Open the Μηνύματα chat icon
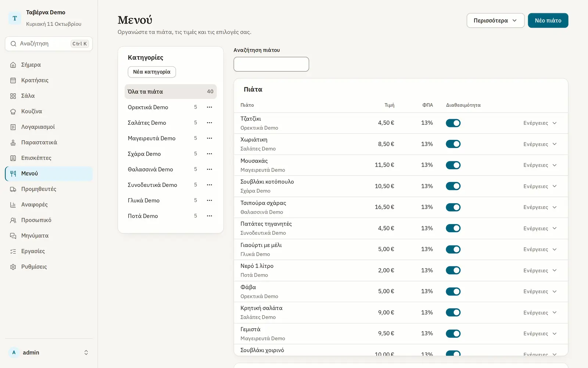The image size is (588, 368). pos(13,236)
